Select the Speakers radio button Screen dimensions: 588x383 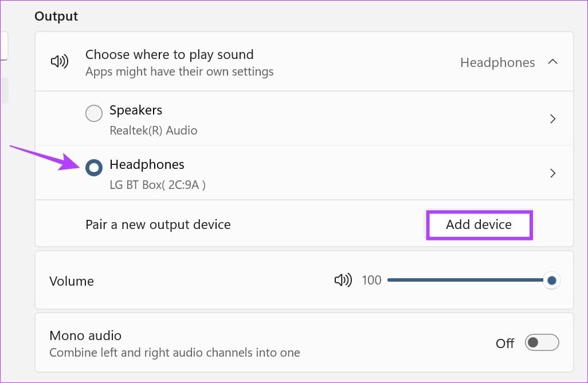tap(93, 114)
